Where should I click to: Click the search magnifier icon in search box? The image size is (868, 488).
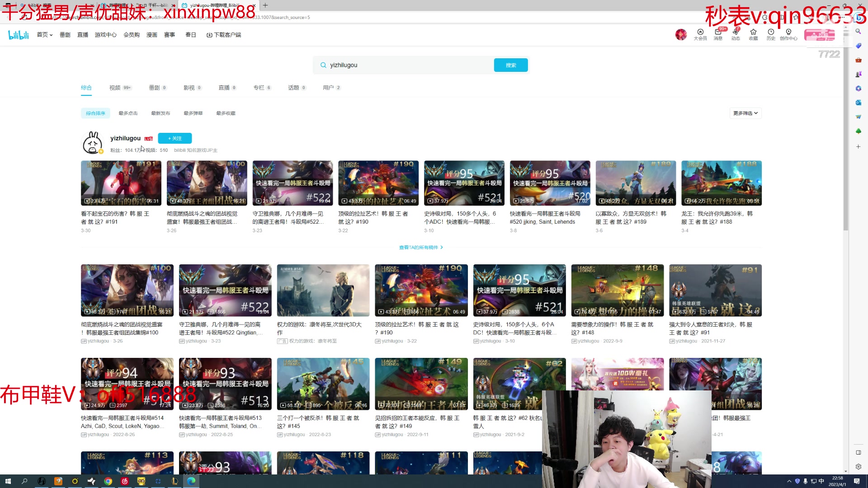point(323,65)
